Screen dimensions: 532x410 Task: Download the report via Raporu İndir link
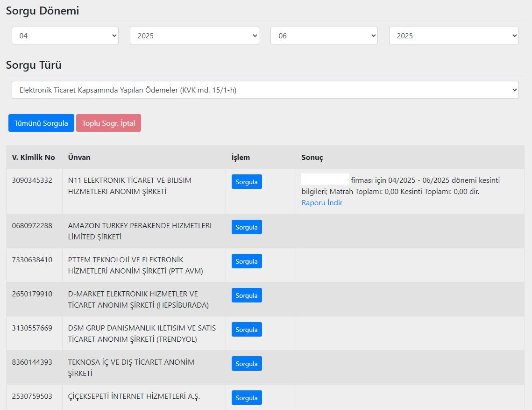pyautogui.click(x=322, y=203)
